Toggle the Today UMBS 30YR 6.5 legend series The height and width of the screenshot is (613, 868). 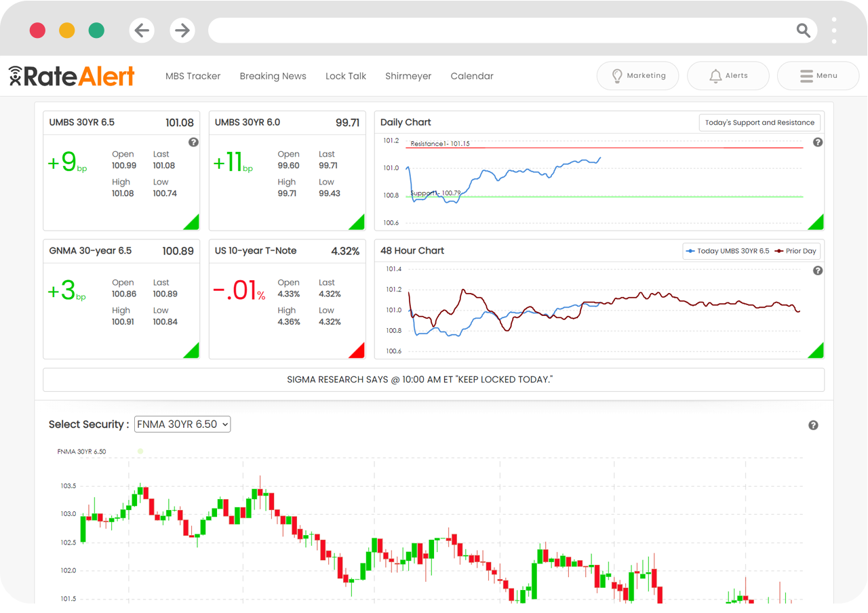728,251
